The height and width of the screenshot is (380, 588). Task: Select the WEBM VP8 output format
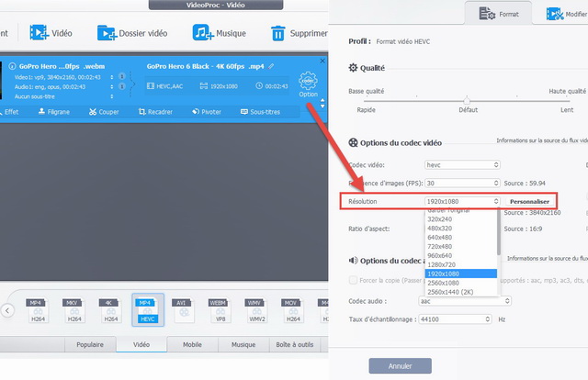(220, 310)
